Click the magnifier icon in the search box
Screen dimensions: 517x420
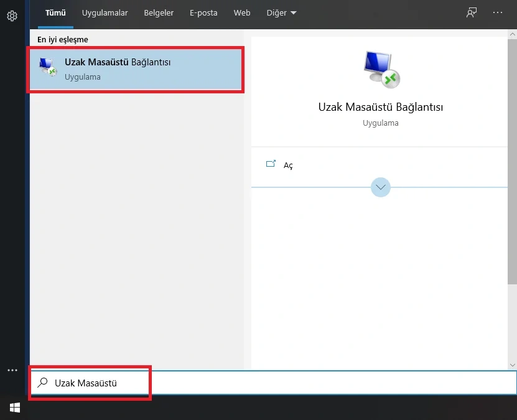(x=42, y=383)
